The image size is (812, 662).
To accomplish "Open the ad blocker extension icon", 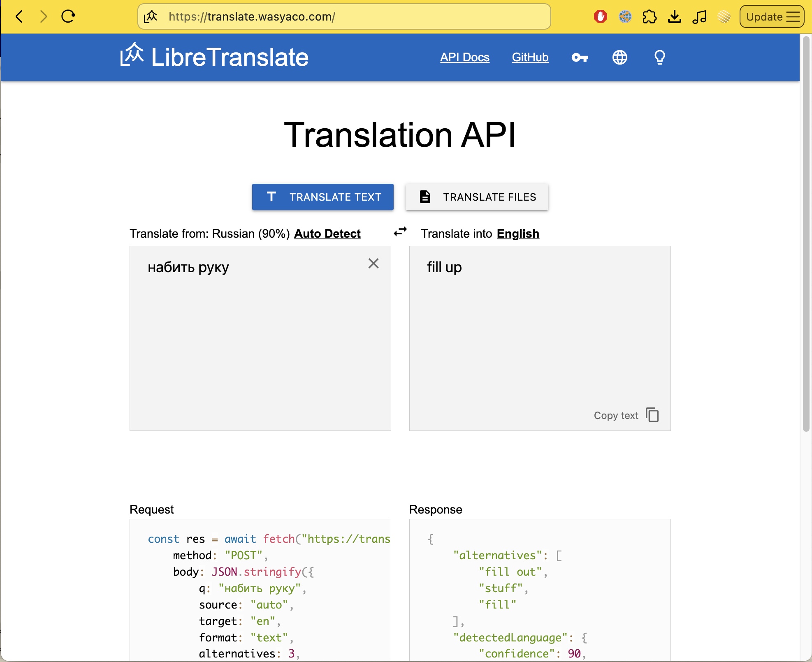I will (600, 17).
